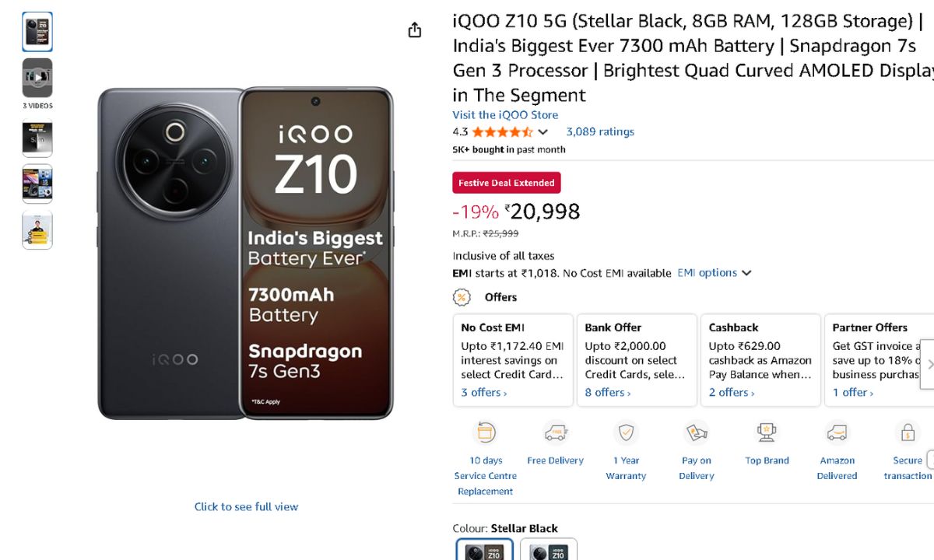The width and height of the screenshot is (934, 560).
Task: Choose the second colour variant swatch
Action: (549, 551)
